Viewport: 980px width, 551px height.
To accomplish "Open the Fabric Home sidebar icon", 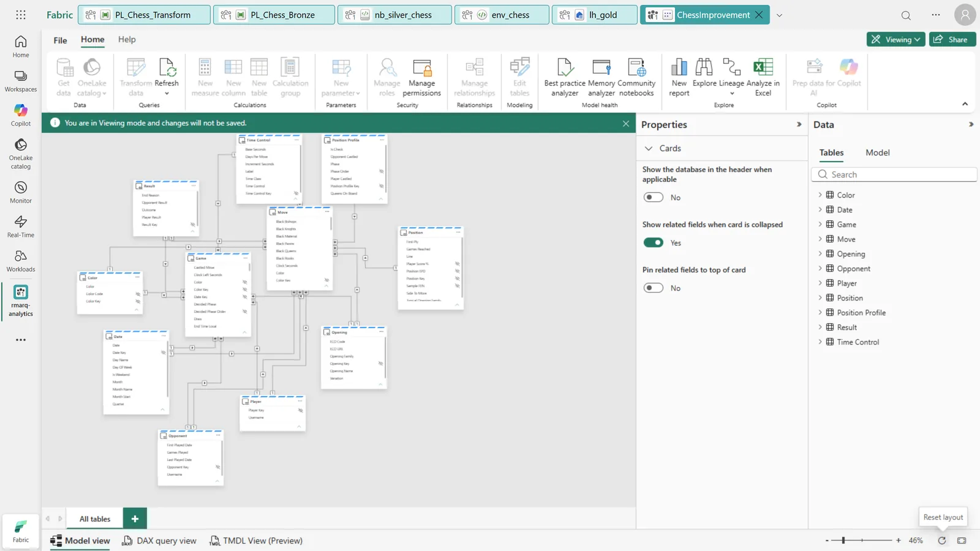I will (20, 47).
